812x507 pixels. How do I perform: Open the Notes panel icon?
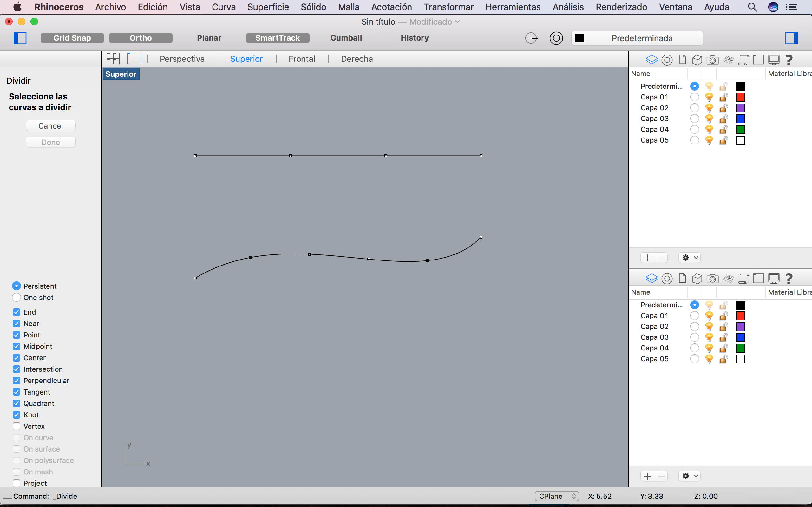(x=682, y=59)
